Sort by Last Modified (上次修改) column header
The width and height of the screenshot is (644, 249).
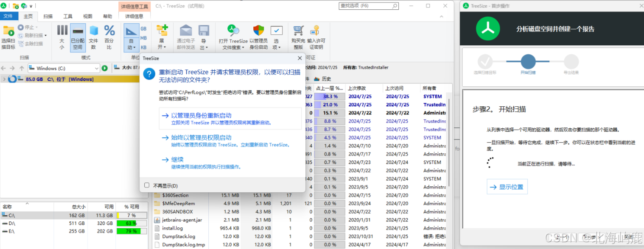tap(364, 88)
